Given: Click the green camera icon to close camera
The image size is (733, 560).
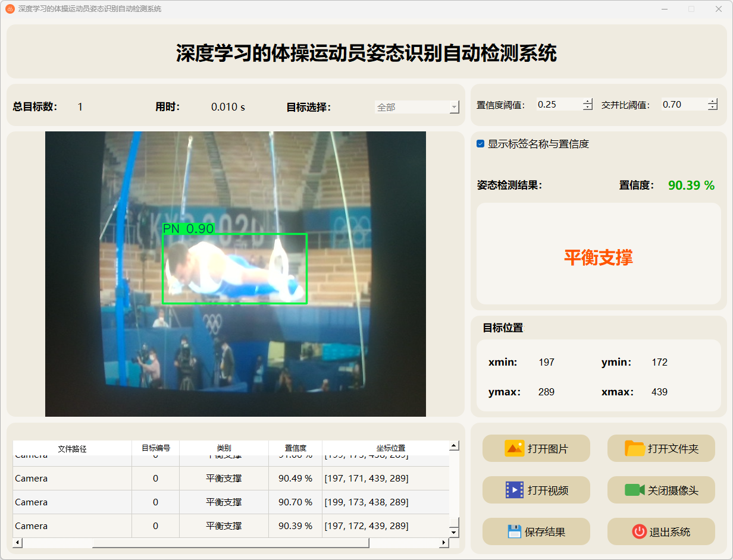Looking at the screenshot, I should pos(634,490).
